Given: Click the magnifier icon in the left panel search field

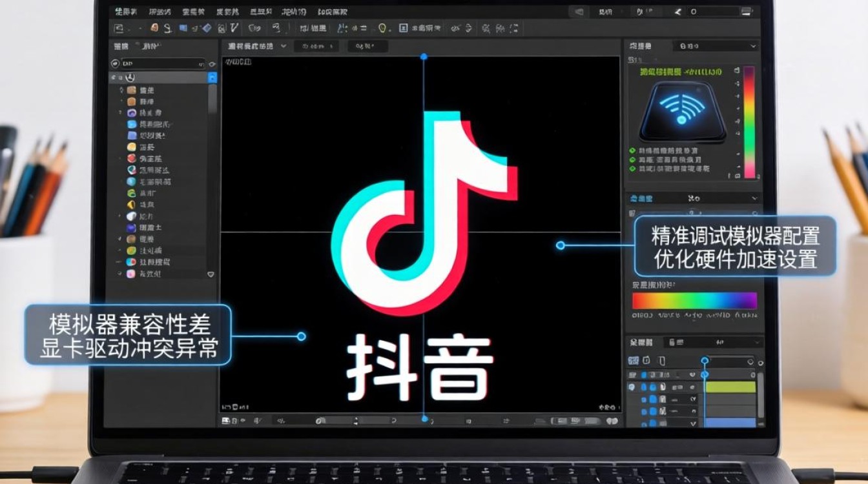Looking at the screenshot, I should point(115,63).
